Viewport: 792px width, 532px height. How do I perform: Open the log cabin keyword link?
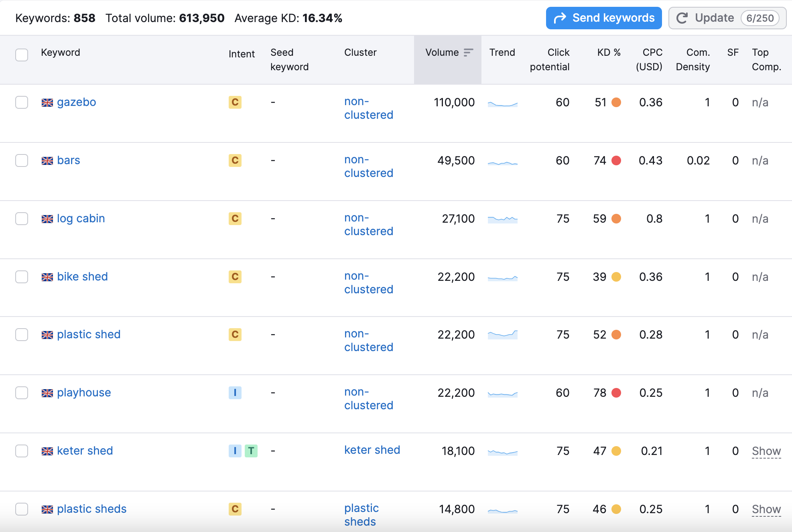pos(81,219)
